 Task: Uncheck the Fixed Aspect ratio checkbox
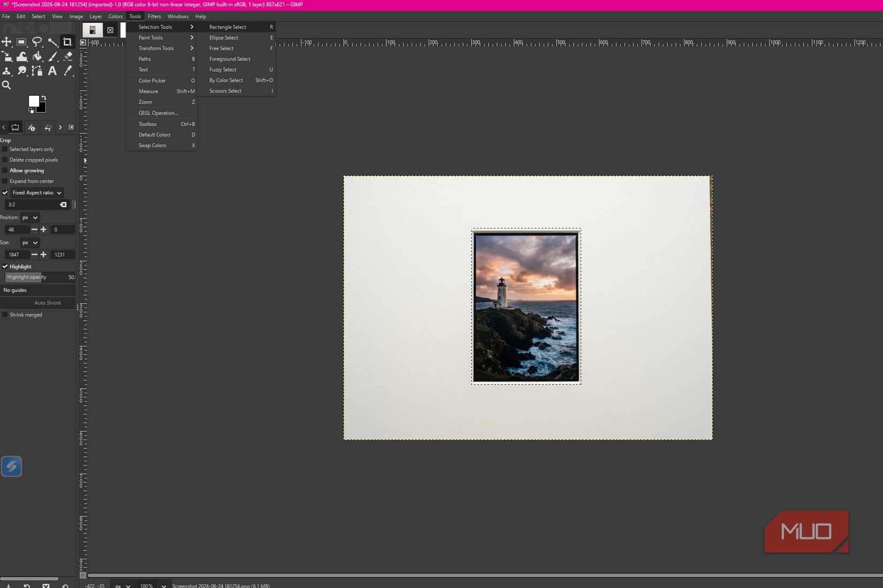point(5,193)
